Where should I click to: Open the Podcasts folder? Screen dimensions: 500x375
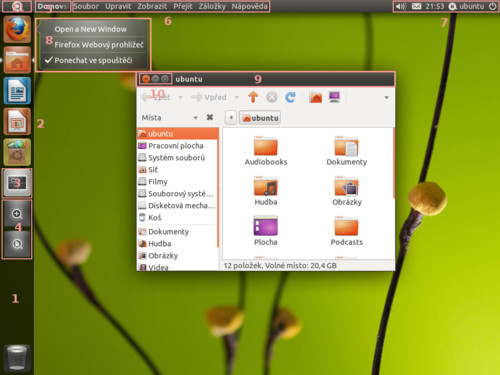[346, 231]
